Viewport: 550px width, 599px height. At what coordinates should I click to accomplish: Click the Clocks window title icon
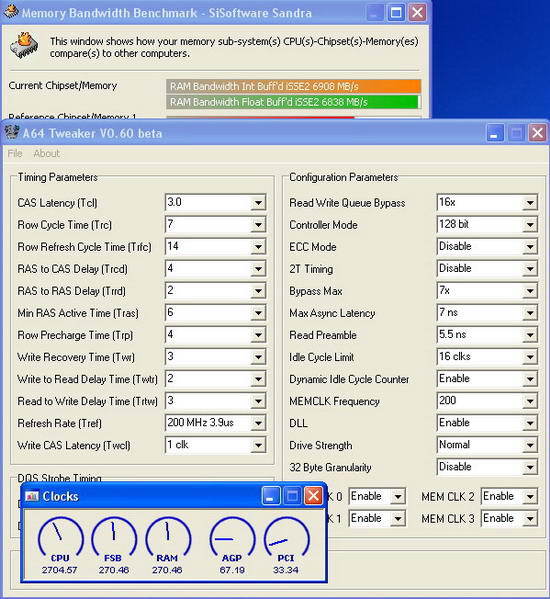pos(31,496)
